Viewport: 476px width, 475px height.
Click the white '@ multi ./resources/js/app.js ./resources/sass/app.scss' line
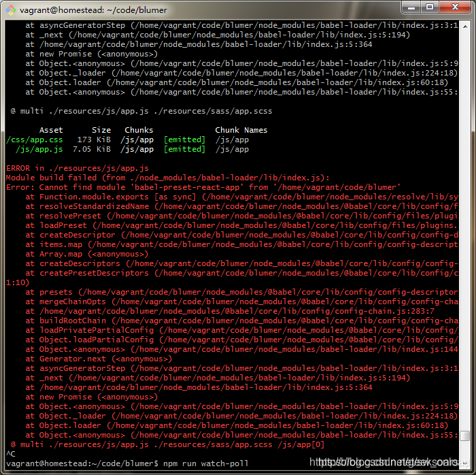coord(141,111)
